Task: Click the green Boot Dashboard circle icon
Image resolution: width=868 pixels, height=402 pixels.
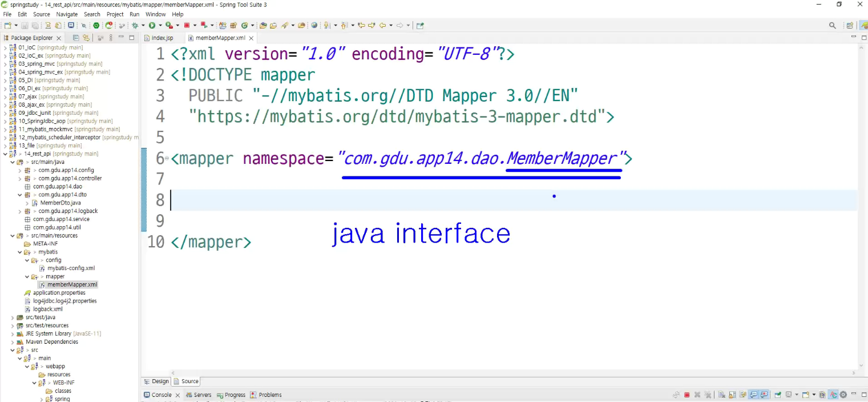Action: coord(96,25)
